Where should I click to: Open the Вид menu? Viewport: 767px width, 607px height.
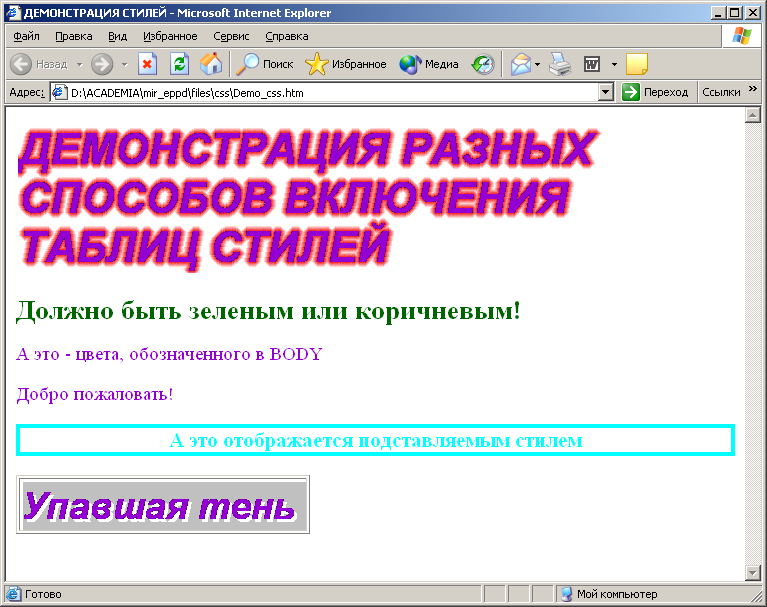coord(117,36)
